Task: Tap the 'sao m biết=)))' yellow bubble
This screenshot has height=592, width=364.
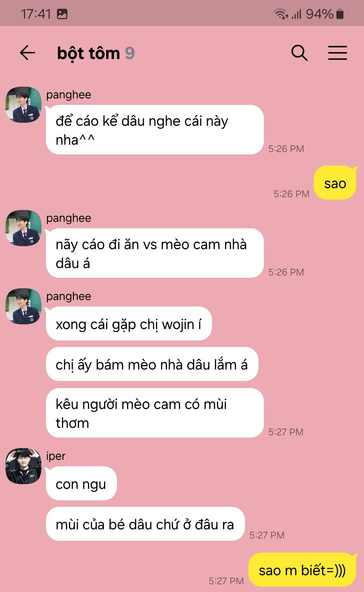Action: (302, 570)
